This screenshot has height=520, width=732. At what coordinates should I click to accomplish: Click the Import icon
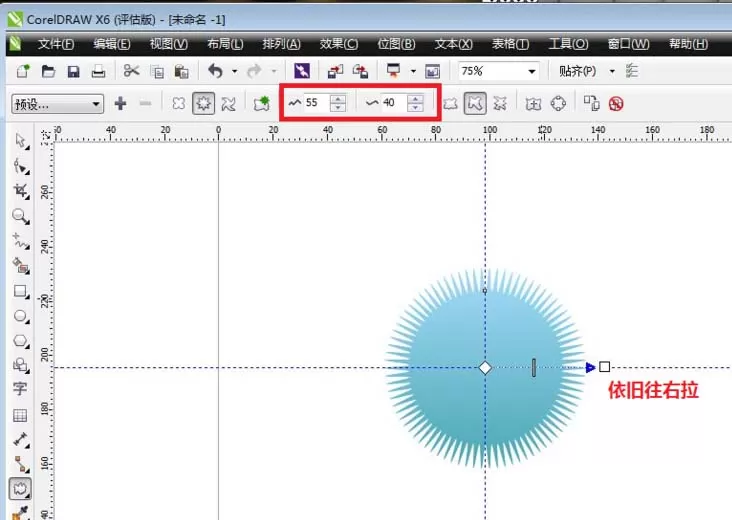coord(335,71)
